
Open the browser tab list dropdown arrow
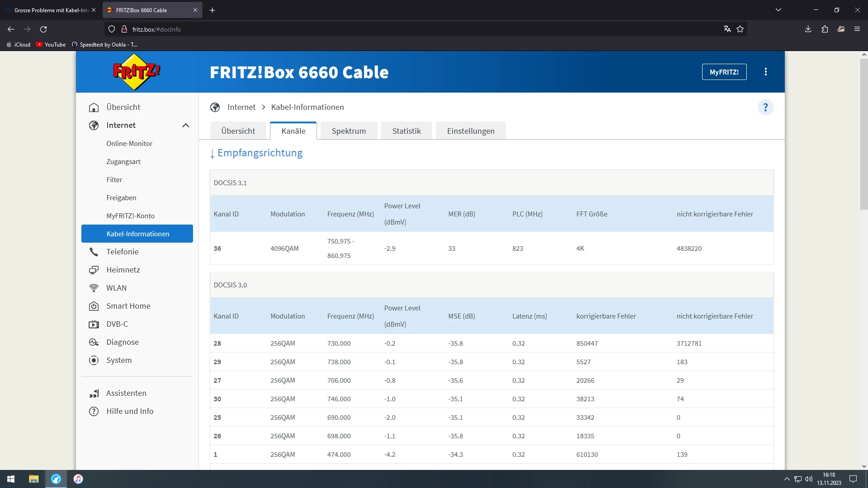pyautogui.click(x=778, y=10)
